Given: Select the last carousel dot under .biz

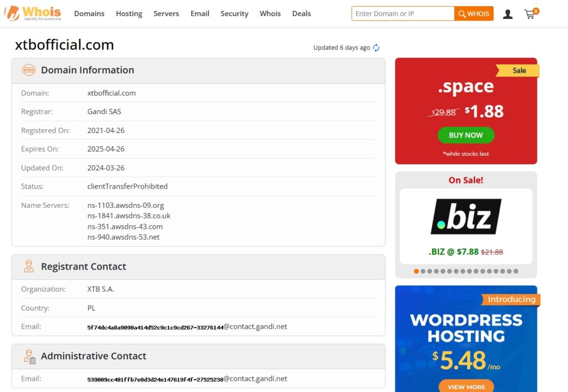Looking at the screenshot, I should click(516, 271).
